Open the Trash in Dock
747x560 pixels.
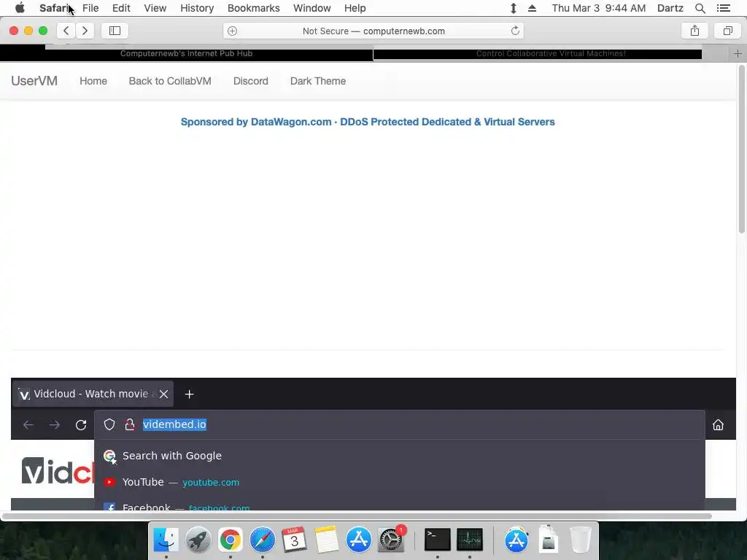(x=580, y=540)
